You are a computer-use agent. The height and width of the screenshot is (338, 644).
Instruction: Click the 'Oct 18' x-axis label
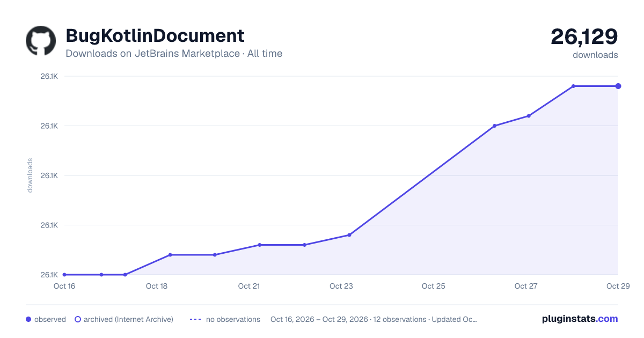coord(157,286)
